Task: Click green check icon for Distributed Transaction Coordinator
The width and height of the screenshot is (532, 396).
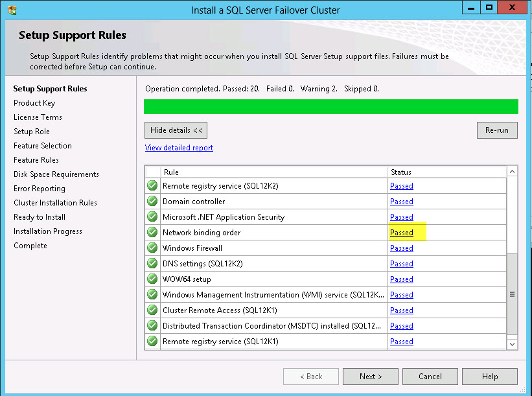Action: pyautogui.click(x=152, y=326)
